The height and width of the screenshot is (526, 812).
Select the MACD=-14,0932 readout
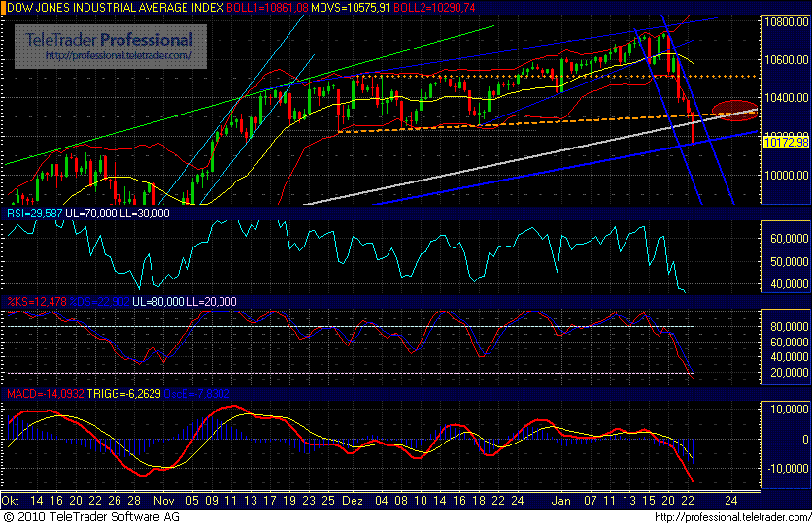click(x=45, y=394)
